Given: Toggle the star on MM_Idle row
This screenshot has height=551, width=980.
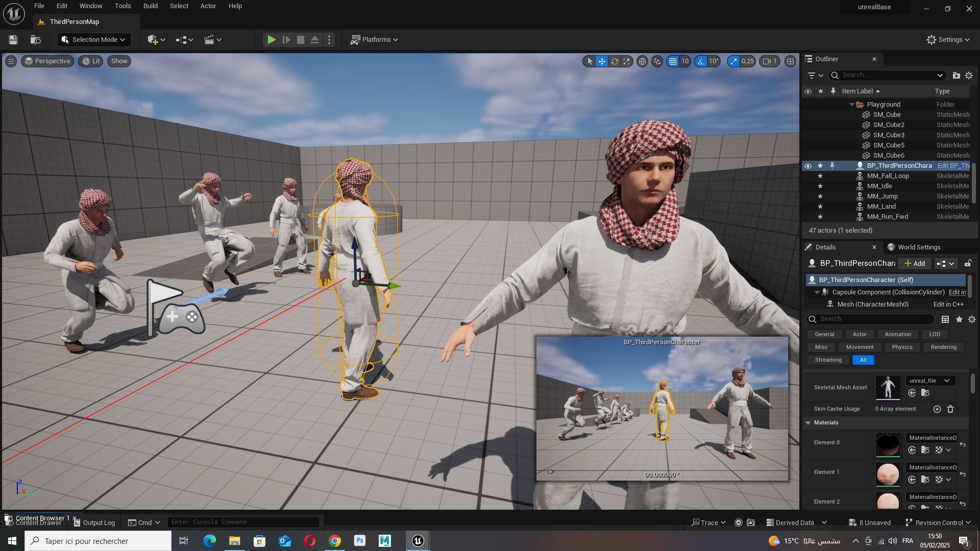Looking at the screenshot, I should point(820,186).
